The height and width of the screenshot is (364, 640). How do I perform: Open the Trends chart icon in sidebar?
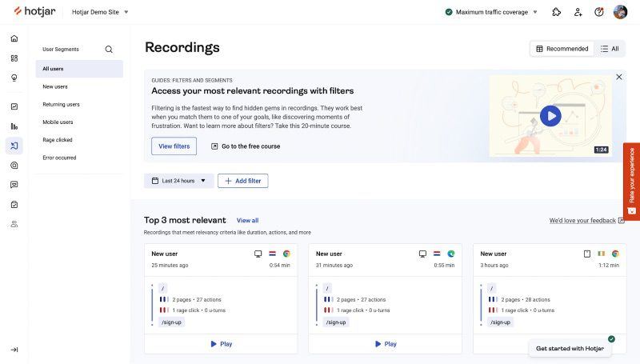pyautogui.click(x=14, y=106)
